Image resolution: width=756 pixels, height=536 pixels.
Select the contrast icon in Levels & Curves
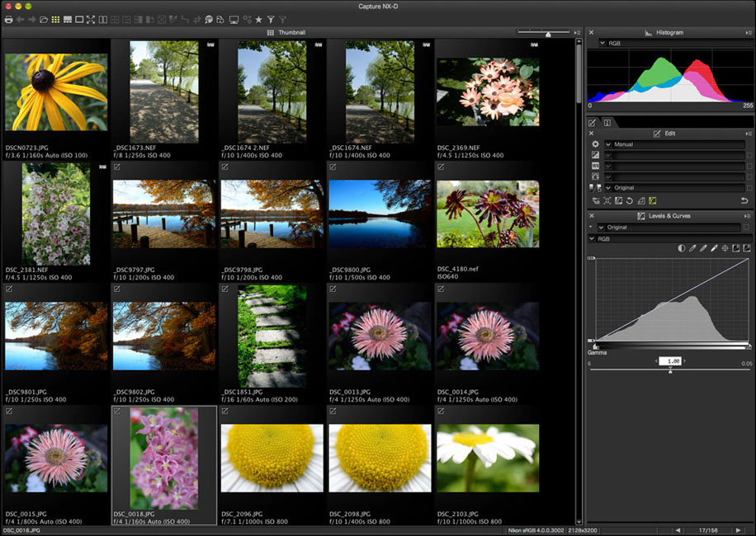click(681, 247)
